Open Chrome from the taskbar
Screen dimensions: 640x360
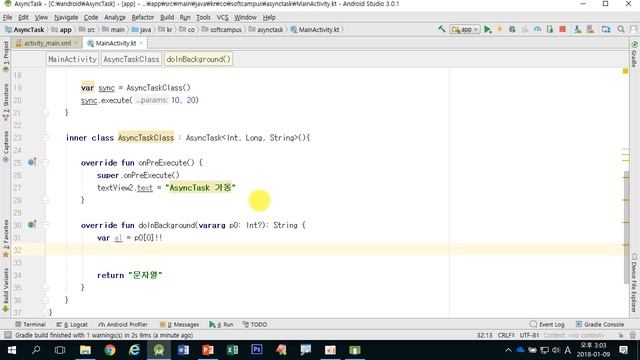(x=110, y=350)
